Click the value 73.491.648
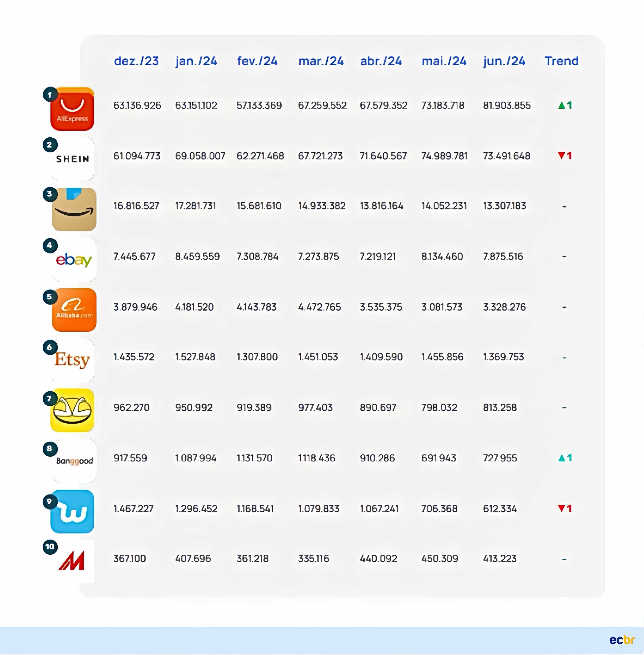644x655 pixels. (506, 156)
